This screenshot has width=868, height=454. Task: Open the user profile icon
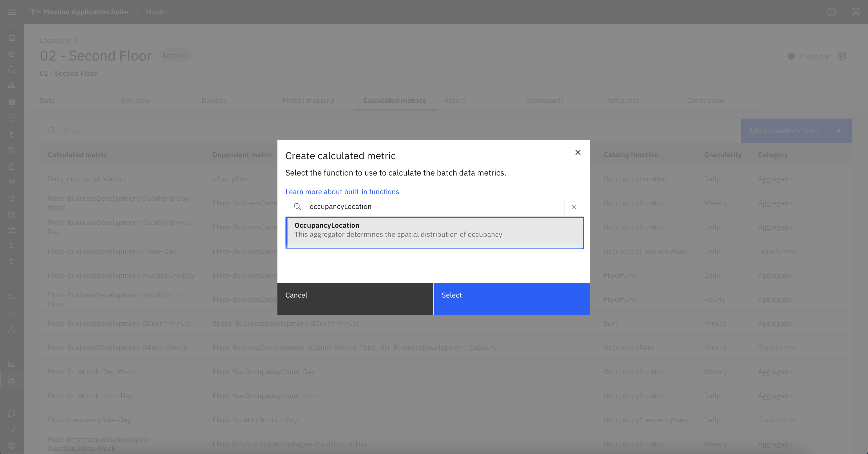click(855, 12)
